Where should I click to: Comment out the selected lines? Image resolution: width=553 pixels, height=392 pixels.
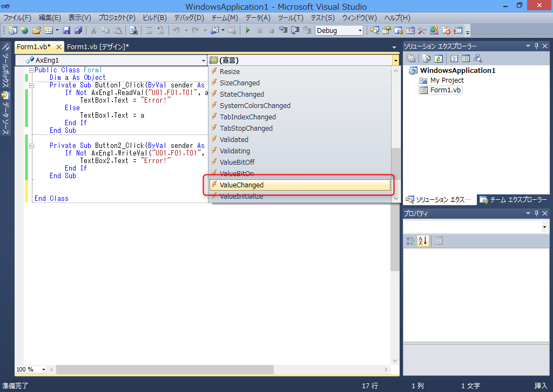point(149,31)
